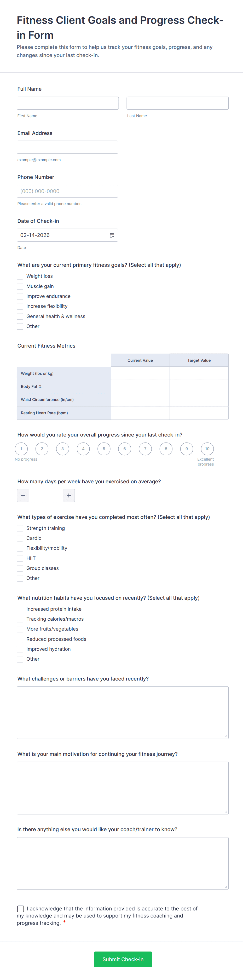Click Body Fat % Target Value cell
Viewport: 243px width, 980px height.
click(x=199, y=387)
